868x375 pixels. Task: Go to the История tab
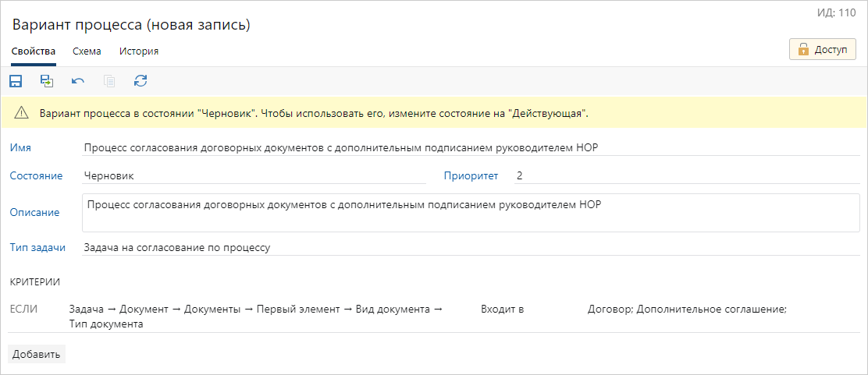pyautogui.click(x=139, y=51)
